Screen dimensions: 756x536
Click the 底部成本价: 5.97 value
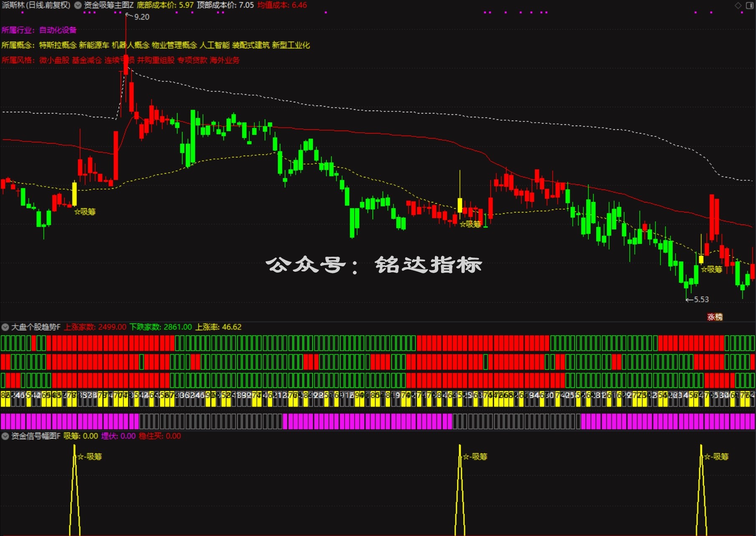[165, 5]
